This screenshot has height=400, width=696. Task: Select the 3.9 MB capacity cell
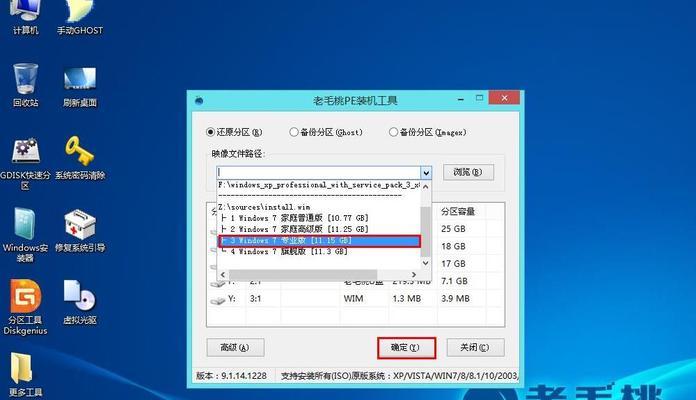(455, 299)
